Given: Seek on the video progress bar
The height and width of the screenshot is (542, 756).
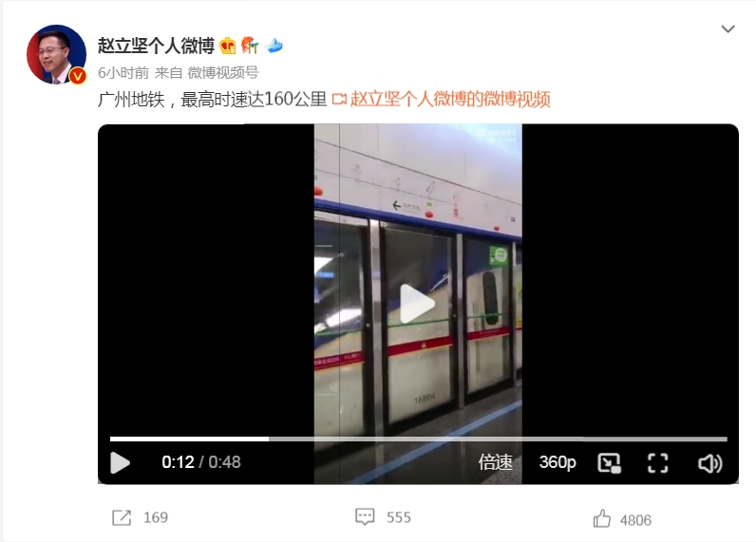Looking at the screenshot, I should coord(419,439).
